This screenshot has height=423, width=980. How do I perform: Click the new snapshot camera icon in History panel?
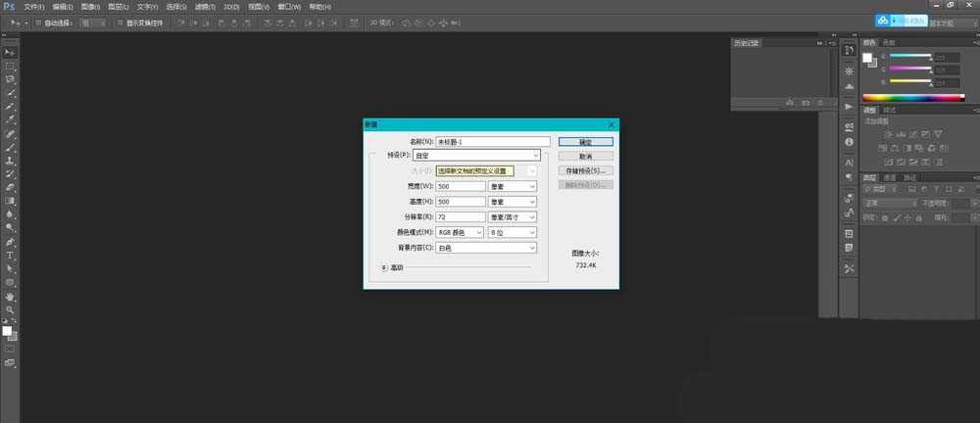click(806, 103)
